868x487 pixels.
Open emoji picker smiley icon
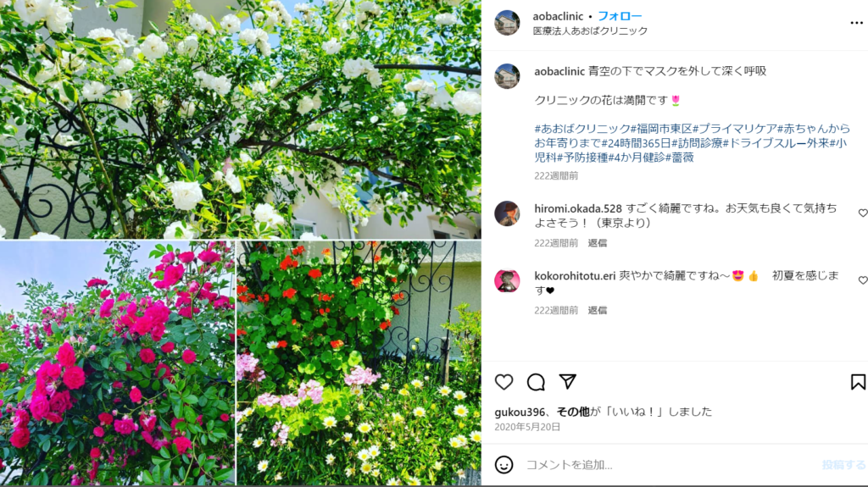point(504,465)
